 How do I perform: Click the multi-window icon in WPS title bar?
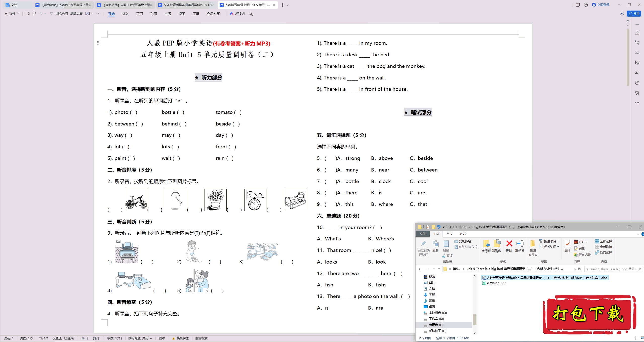coord(578,5)
